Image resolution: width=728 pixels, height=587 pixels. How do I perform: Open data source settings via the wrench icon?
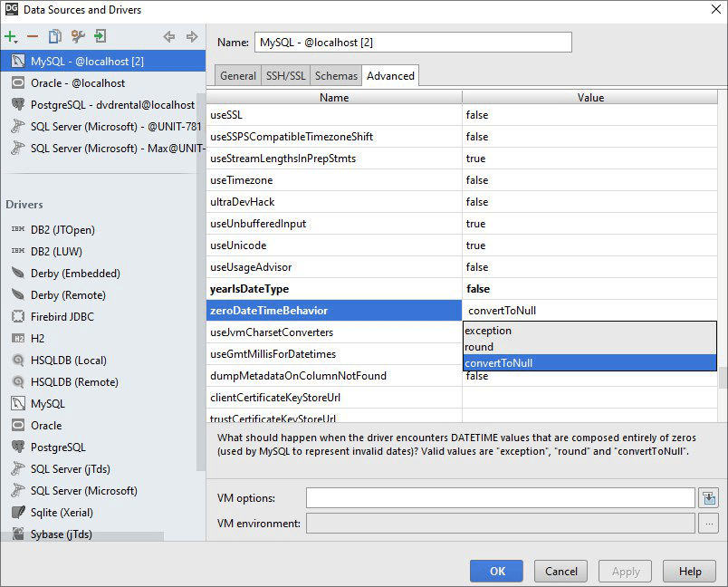(x=78, y=37)
